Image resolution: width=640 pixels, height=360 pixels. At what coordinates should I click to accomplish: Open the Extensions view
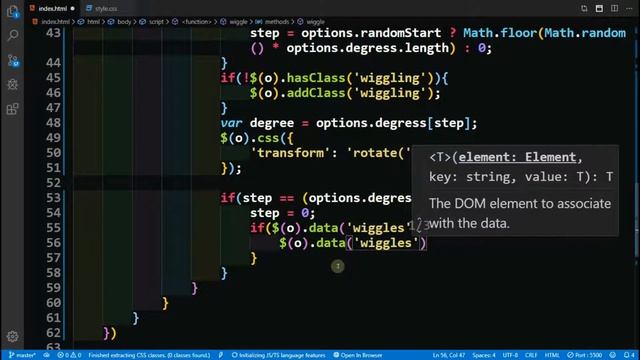click(12, 109)
